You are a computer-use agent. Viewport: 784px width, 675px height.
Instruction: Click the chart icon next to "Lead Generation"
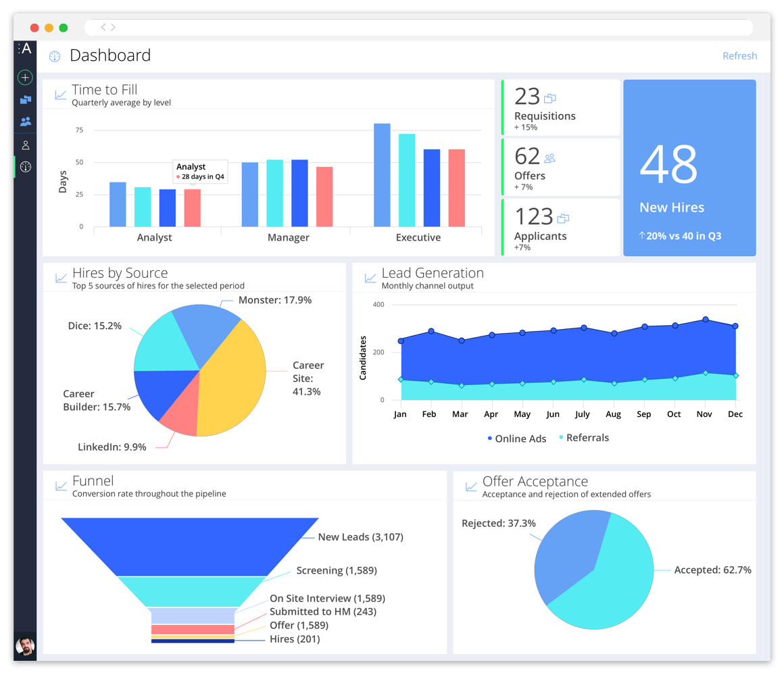pos(370,277)
